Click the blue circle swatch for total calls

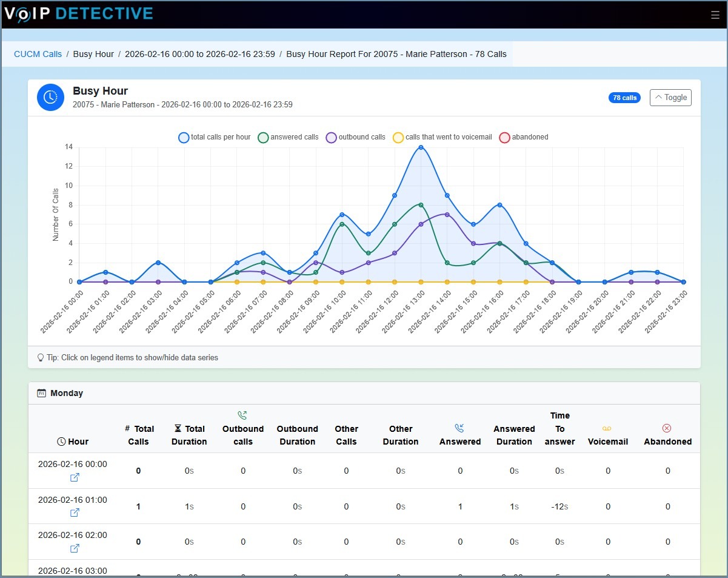coord(183,137)
